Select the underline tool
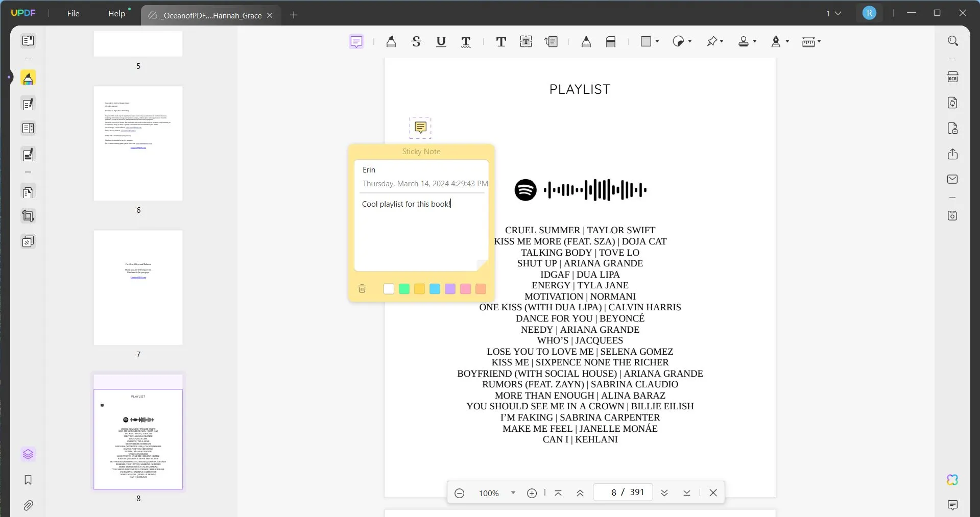This screenshot has height=517, width=980. tap(441, 42)
